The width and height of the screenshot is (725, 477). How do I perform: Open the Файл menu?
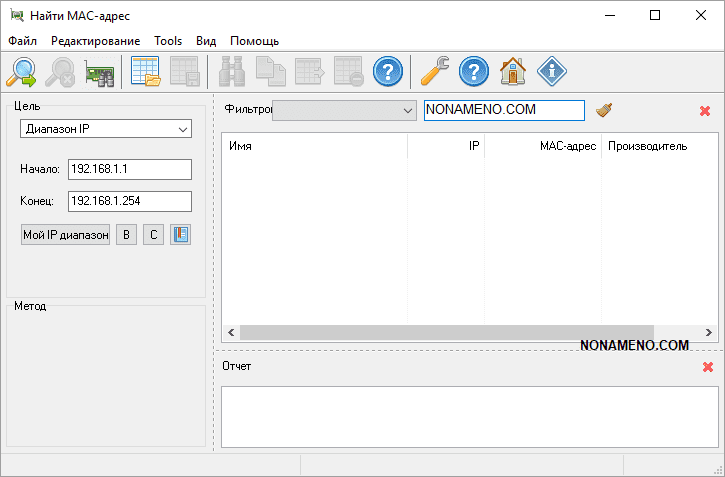pyautogui.click(x=22, y=41)
